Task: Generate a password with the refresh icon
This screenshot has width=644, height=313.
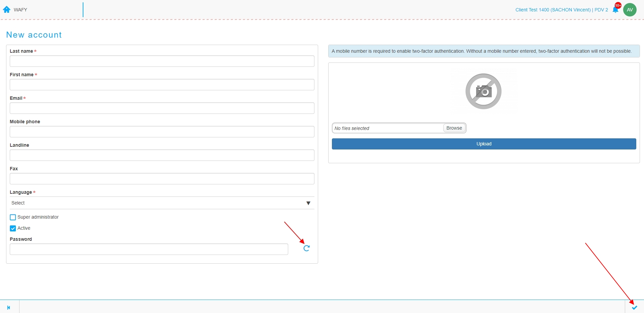Action: [x=306, y=248]
